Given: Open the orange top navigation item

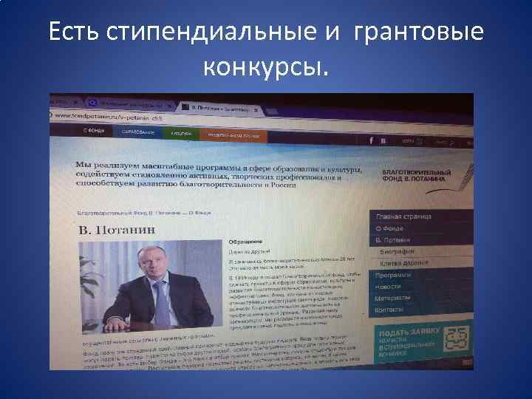Looking at the screenshot, I should 233,135.
